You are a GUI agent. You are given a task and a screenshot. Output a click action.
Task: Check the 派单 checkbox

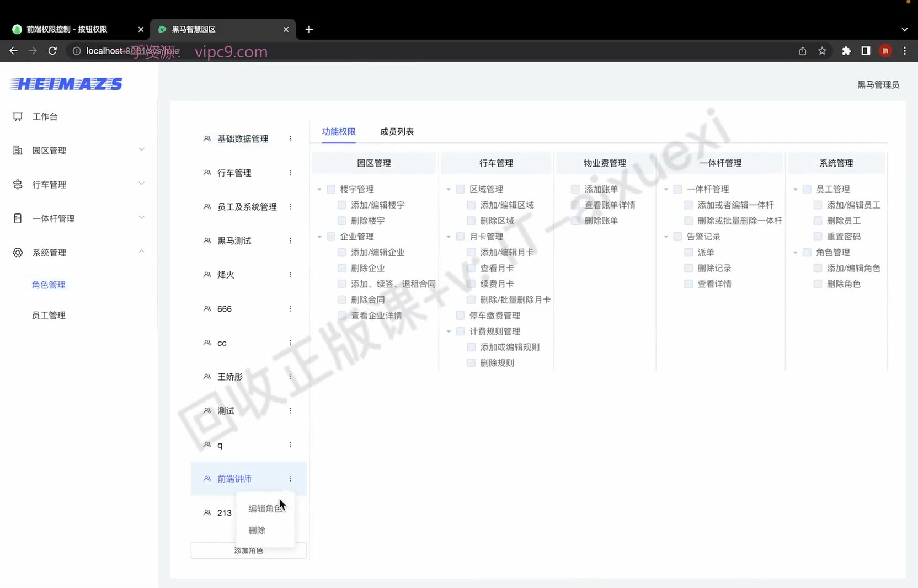(688, 253)
